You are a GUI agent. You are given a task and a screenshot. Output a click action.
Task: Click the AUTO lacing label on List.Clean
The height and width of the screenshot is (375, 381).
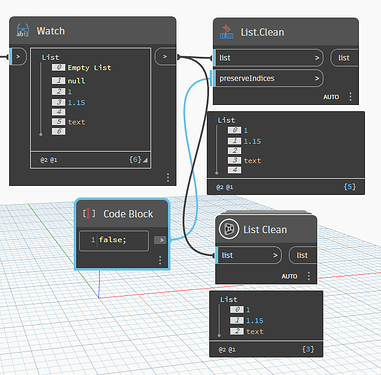point(331,97)
